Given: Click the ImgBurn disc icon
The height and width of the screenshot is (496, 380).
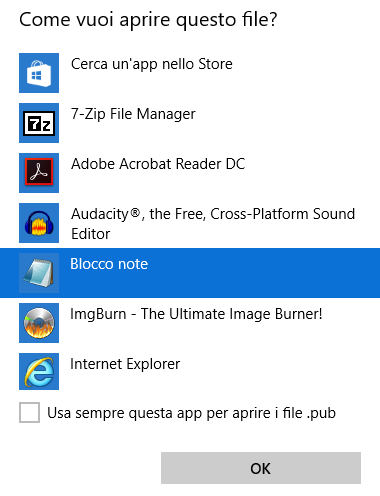Looking at the screenshot, I should point(39,323).
